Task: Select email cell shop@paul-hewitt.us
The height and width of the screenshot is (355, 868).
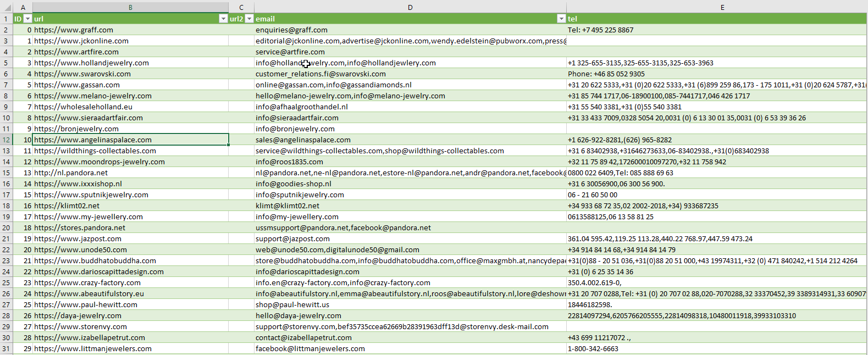Action: (x=410, y=304)
